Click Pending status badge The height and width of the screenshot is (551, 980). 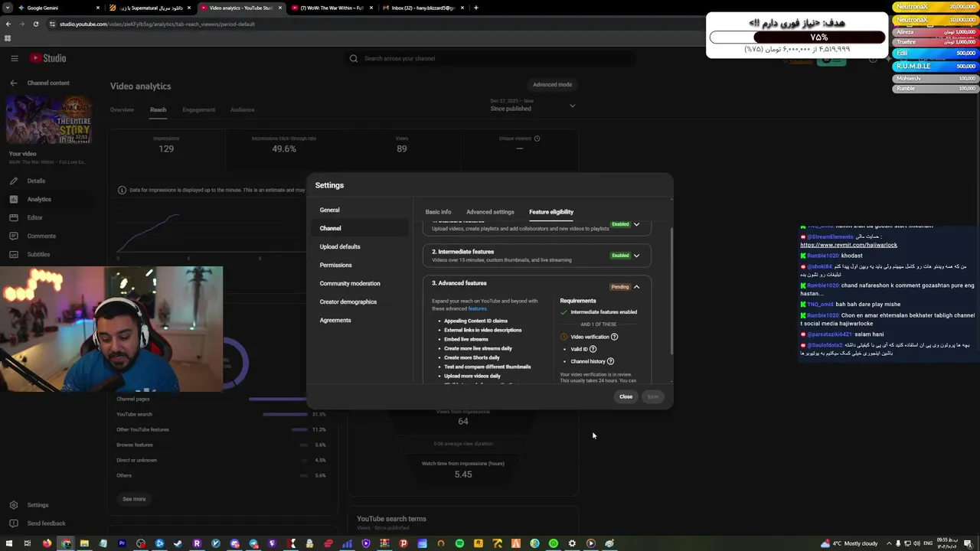[619, 287]
